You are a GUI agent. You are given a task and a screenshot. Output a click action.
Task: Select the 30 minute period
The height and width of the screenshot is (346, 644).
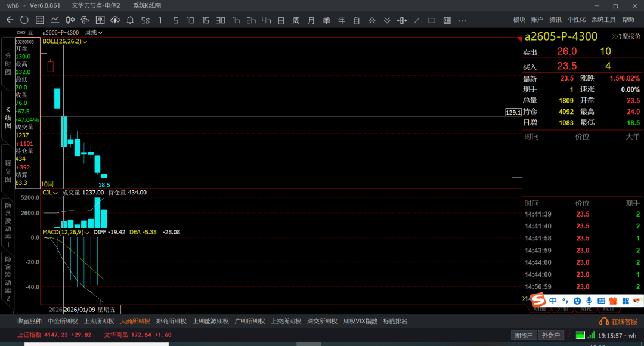click(221, 20)
